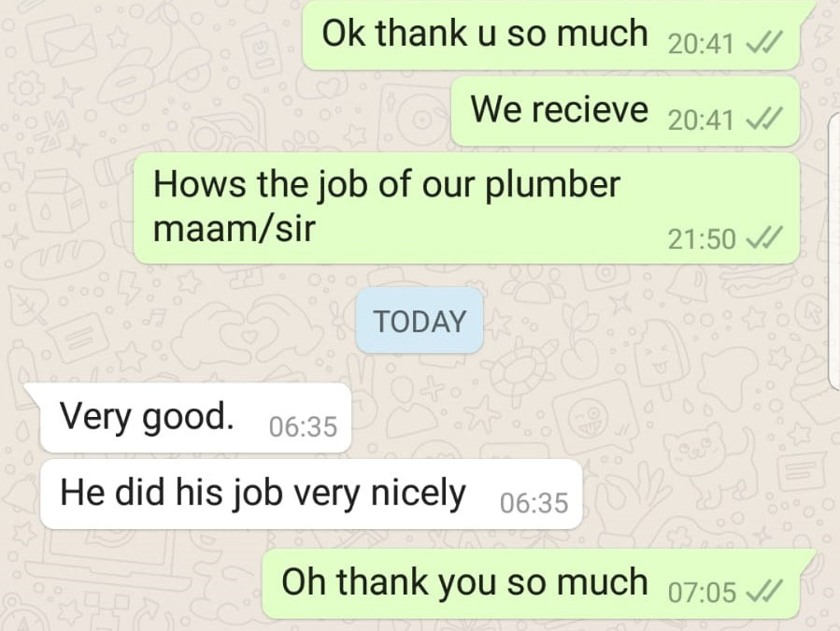Click the 'maam/sir' text line
Screen dimensions: 840x631
click(235, 229)
